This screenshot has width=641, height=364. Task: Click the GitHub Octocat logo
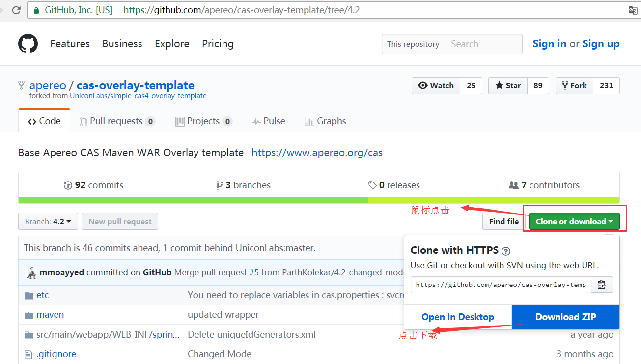28,44
